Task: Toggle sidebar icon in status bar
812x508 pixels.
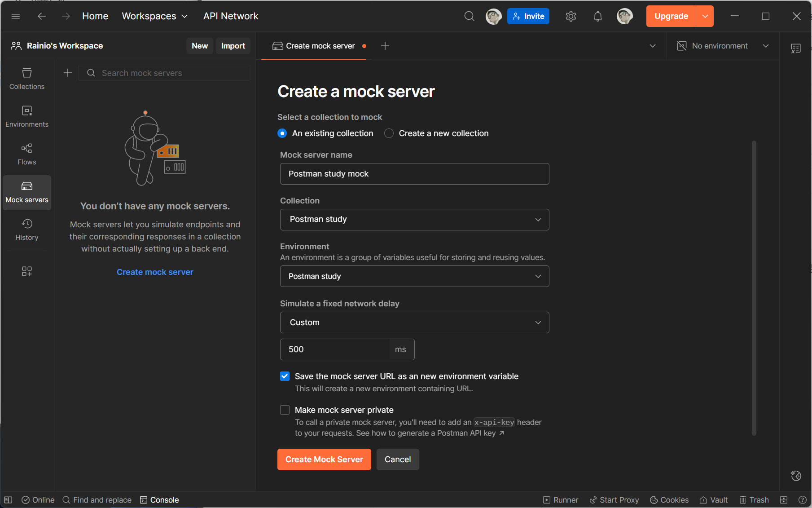Action: (x=8, y=500)
